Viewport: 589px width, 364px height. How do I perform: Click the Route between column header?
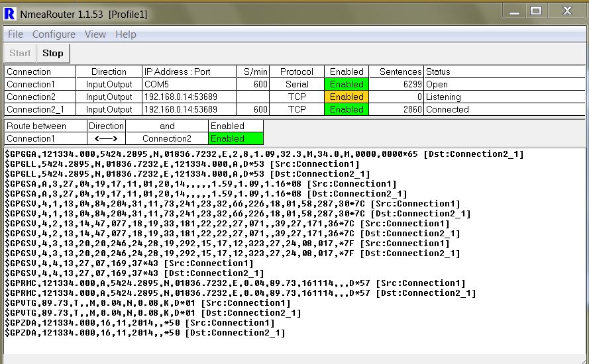46,126
